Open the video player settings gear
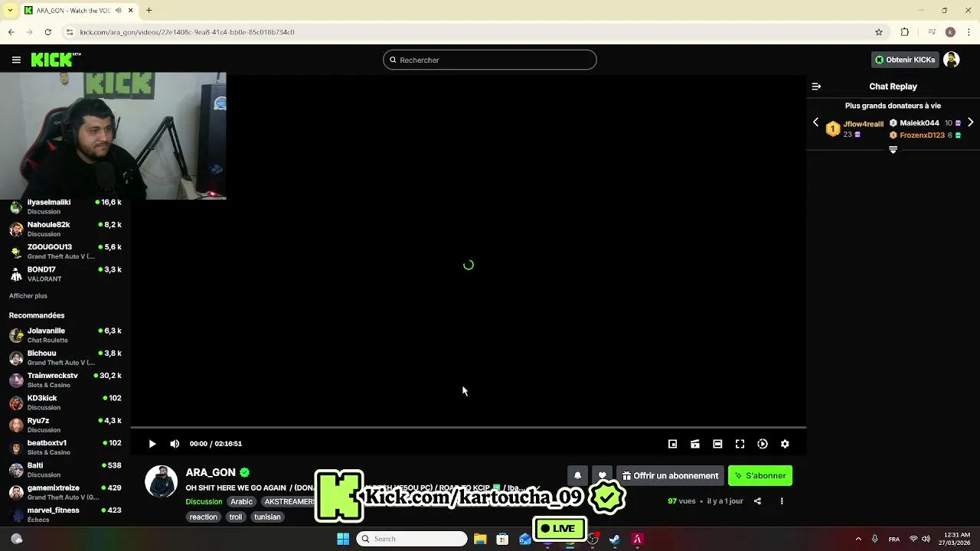The height and width of the screenshot is (551, 980). click(785, 444)
